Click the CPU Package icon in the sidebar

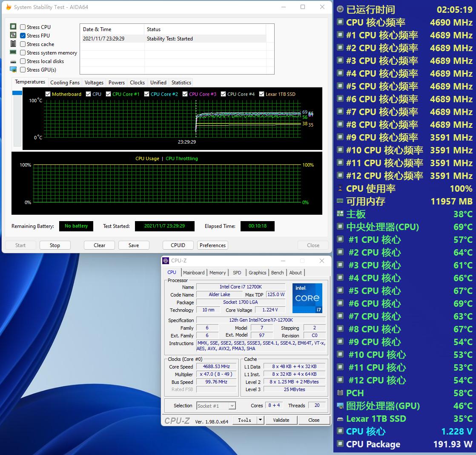tap(339, 444)
